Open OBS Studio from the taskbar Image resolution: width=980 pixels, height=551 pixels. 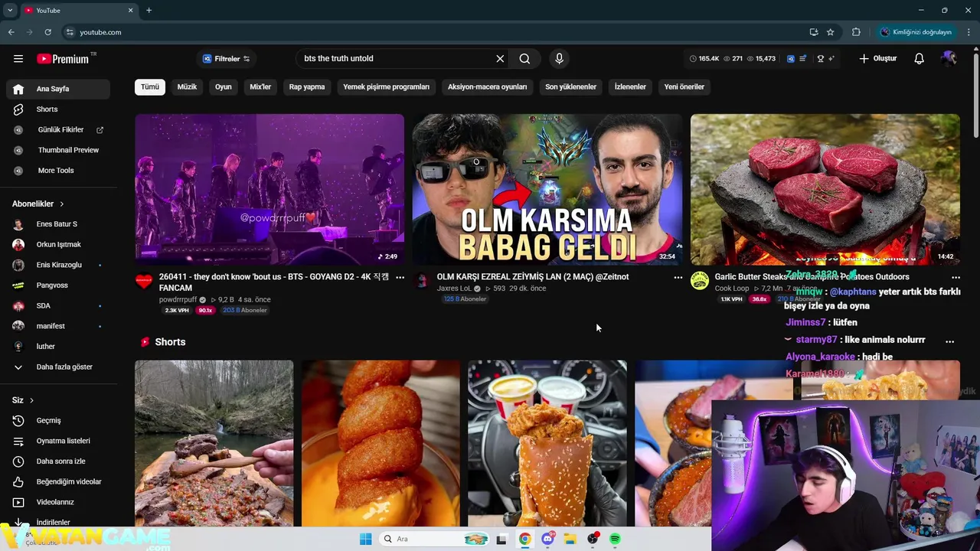point(593,539)
